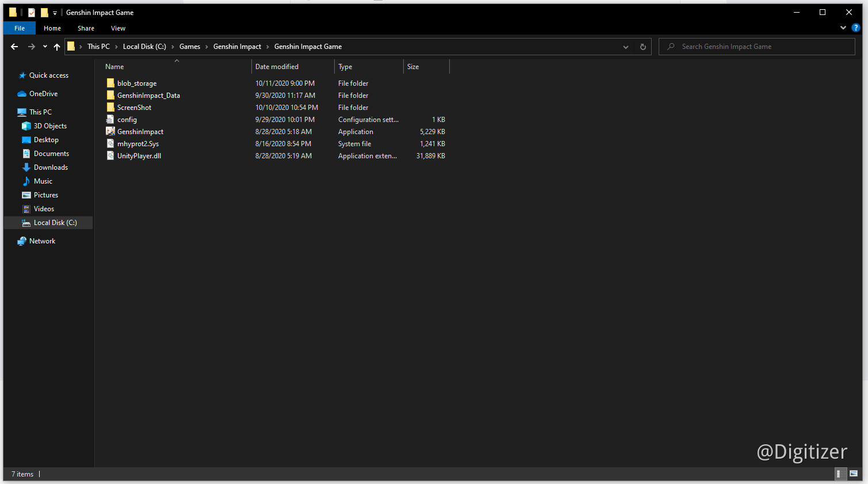The image size is (868, 484).
Task: Click the 31,889 KB size value
Action: (431, 156)
